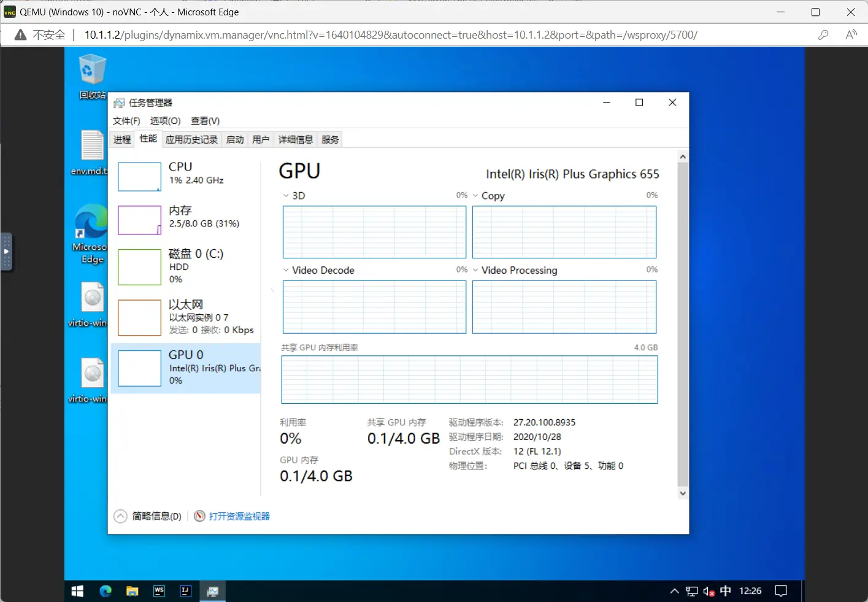The image size is (868, 602).
Task: Select the CPU performance graph thumbnail
Action: tap(139, 177)
